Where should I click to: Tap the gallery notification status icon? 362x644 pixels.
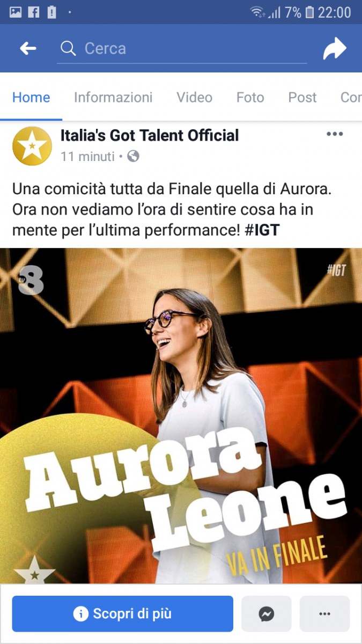[x=16, y=12]
